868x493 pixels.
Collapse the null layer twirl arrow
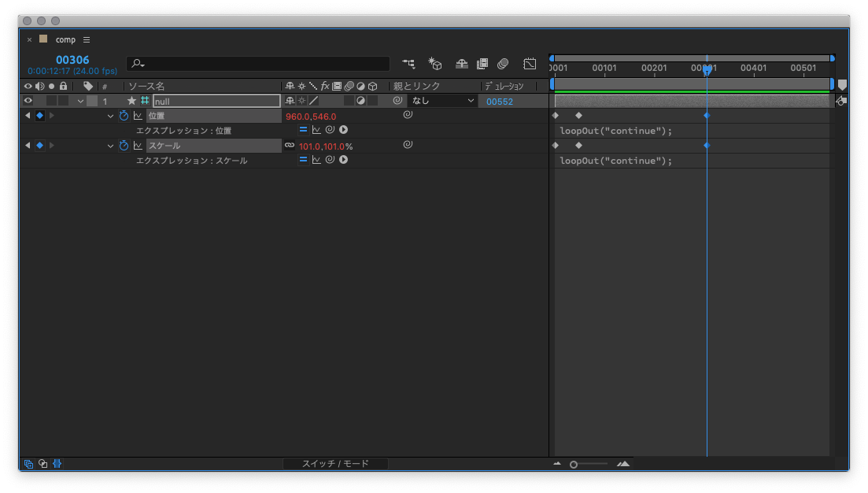(81, 102)
